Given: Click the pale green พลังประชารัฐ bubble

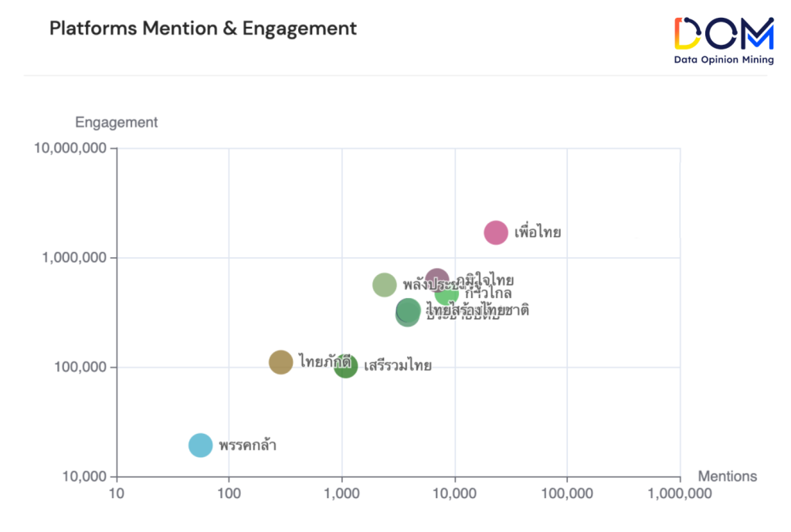Looking at the screenshot, I should tap(384, 285).
